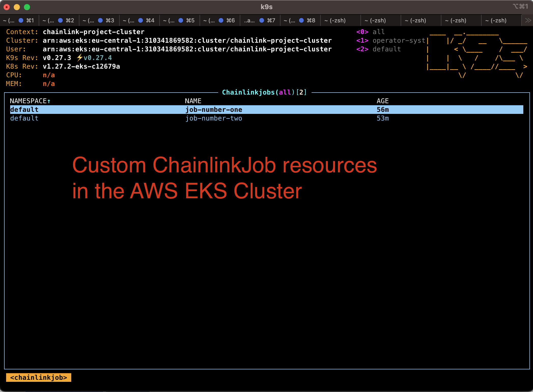Viewport: 533px width, 392px height.
Task: Switch to terminal tab ⌘2
Action: coord(59,20)
